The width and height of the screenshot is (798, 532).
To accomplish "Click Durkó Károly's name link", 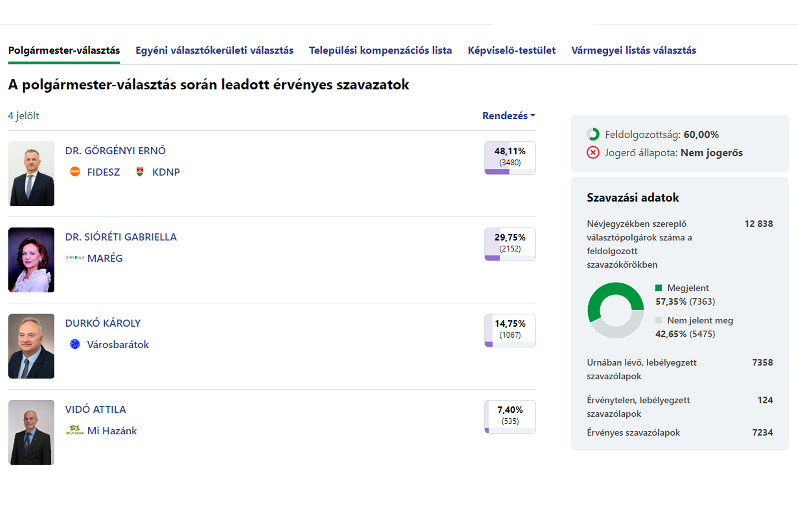I will (x=103, y=323).
